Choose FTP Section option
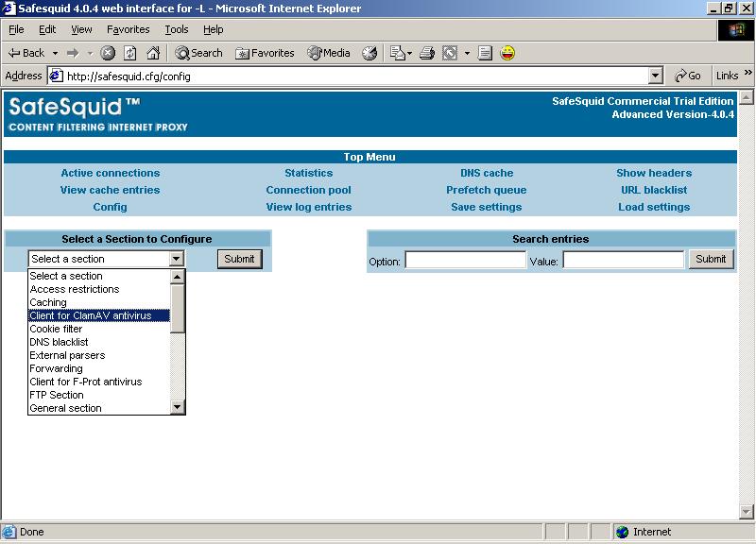This screenshot has width=756, height=544. click(x=99, y=395)
